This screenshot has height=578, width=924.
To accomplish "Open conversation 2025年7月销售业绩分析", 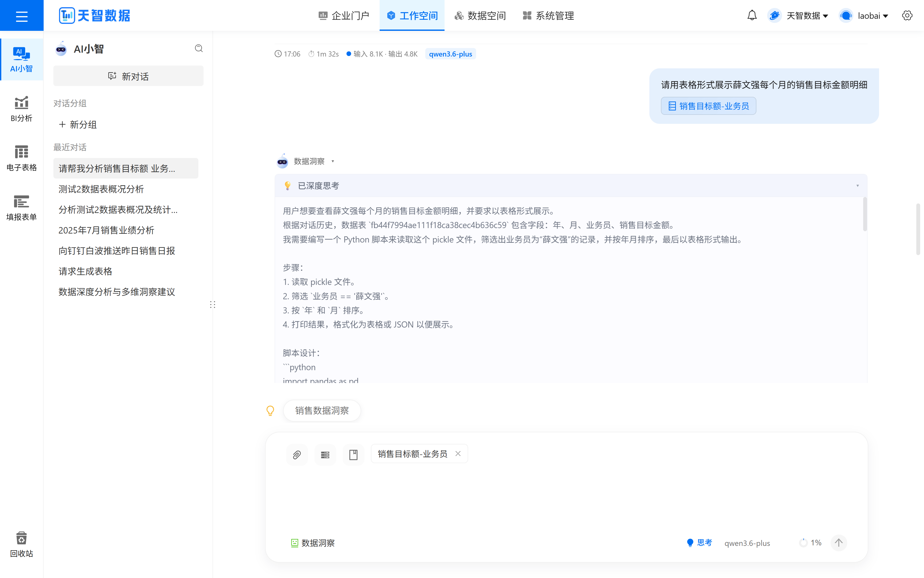I will tap(126, 230).
